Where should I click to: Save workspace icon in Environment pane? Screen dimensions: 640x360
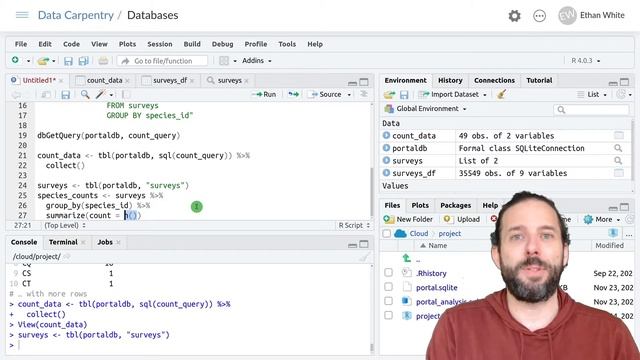404,95
